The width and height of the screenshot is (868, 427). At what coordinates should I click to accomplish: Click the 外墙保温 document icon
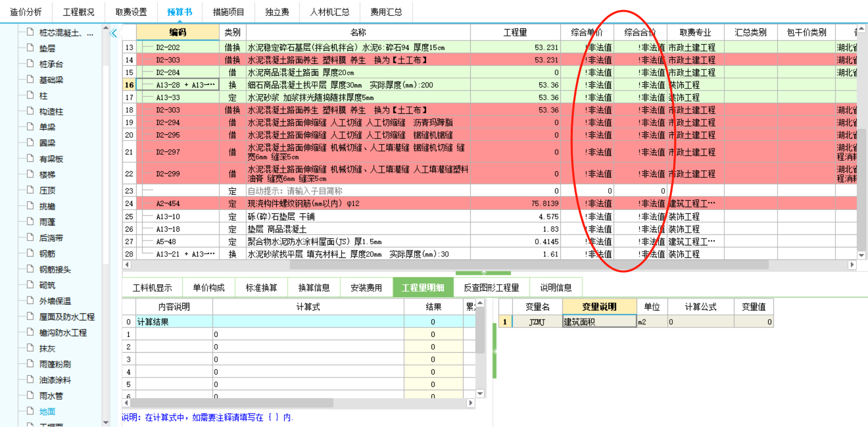31,301
